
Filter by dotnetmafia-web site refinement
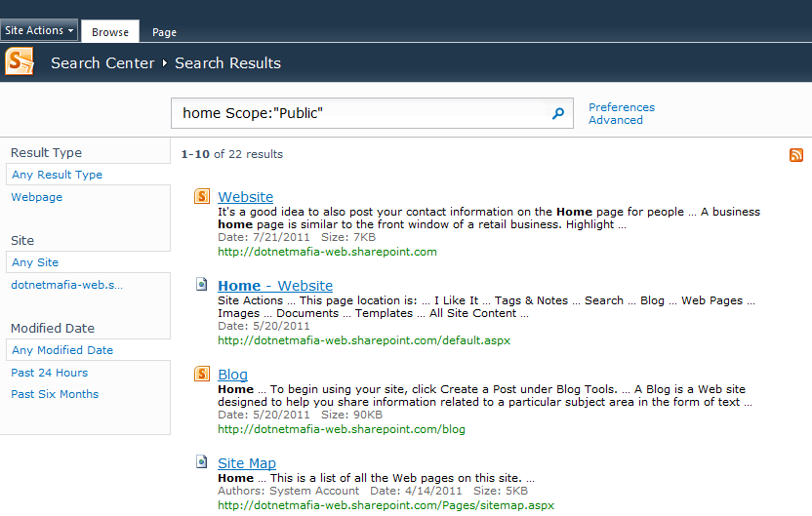point(66,285)
